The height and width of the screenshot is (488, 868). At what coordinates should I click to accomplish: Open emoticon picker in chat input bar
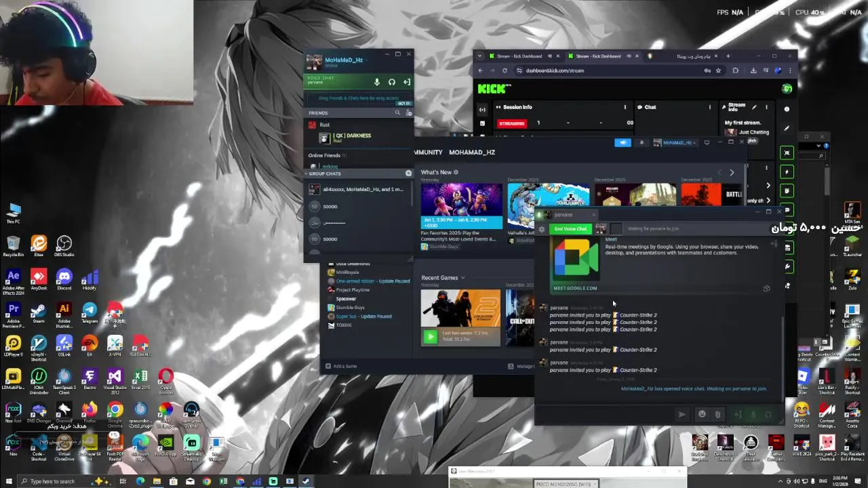[x=702, y=414]
